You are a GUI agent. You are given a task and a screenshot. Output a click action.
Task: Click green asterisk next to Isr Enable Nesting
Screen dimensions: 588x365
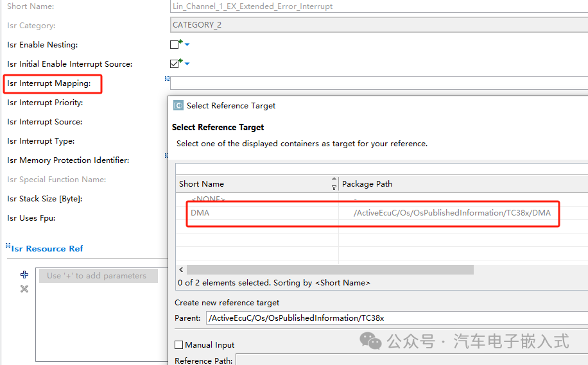[x=181, y=42]
